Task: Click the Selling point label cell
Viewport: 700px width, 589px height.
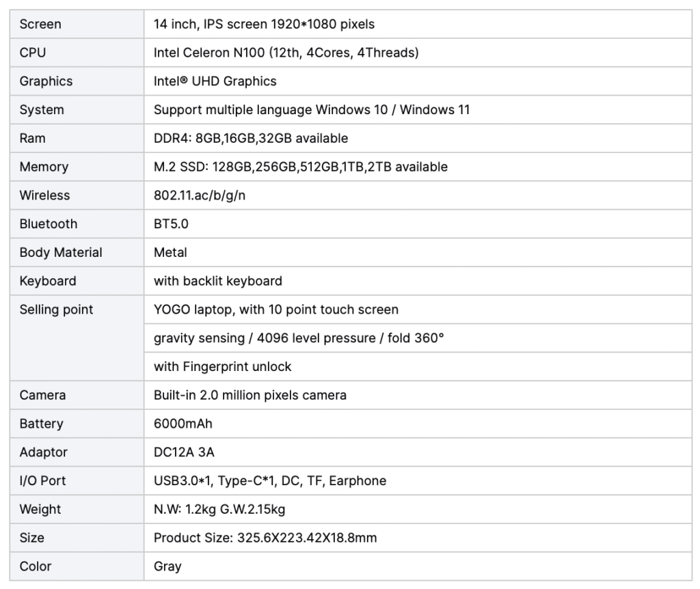Action: tap(56, 310)
